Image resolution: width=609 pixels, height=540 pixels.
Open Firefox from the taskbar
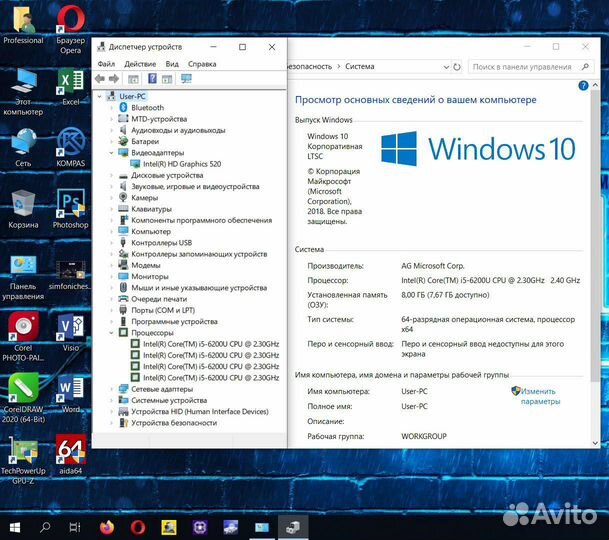[x=107, y=527]
